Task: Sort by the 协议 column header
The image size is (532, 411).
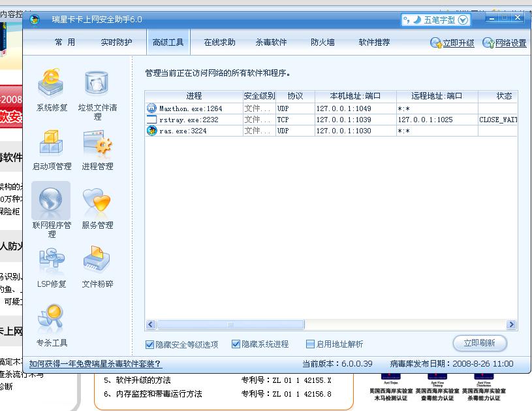Action: [295, 96]
